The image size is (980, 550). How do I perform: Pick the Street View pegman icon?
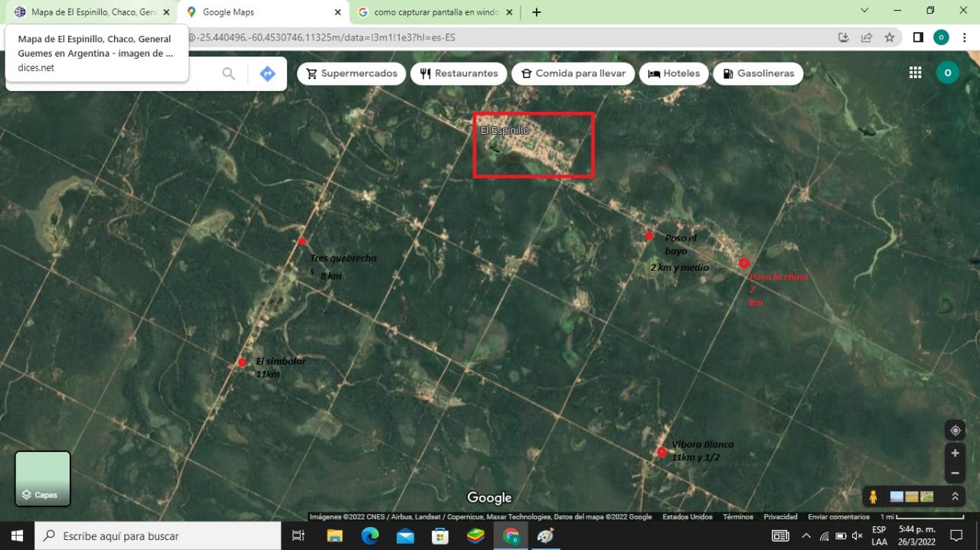pos(873,496)
